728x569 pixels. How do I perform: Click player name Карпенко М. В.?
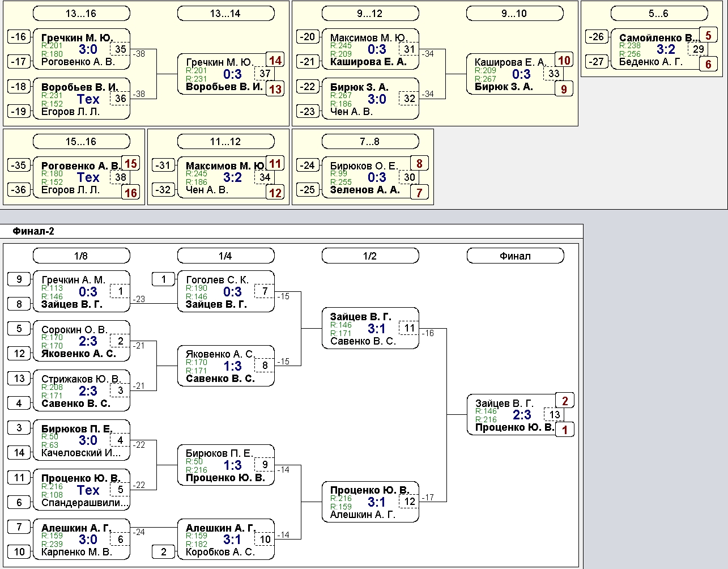tap(76, 552)
